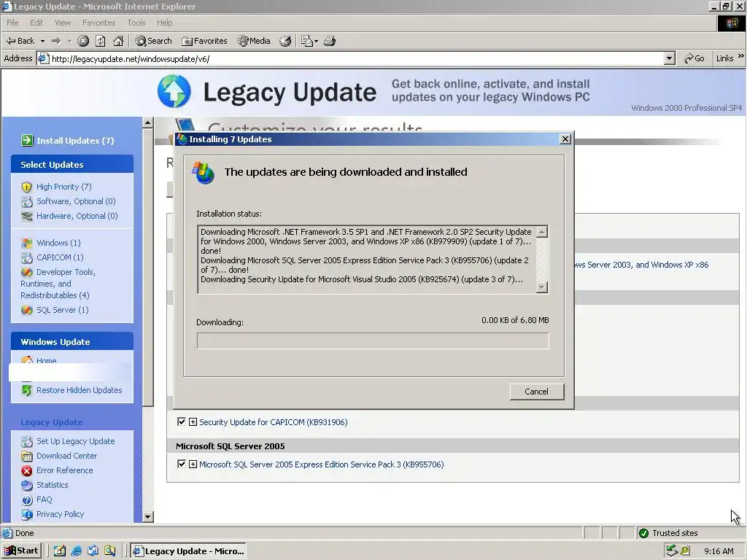Screen dimensions: 747x560
Task: Click the Windows (1) category flag icon
Action: point(27,244)
